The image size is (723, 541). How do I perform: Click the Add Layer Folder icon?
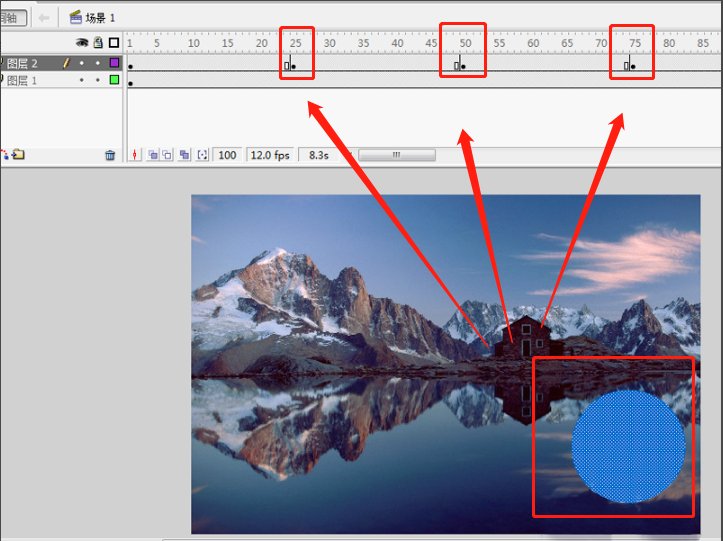pos(17,155)
